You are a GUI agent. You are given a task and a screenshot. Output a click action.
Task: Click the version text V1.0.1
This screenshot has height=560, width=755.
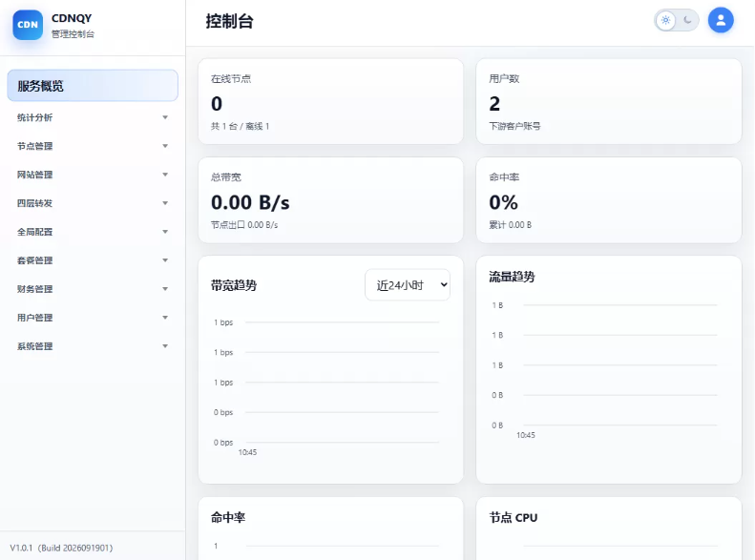click(x=61, y=548)
